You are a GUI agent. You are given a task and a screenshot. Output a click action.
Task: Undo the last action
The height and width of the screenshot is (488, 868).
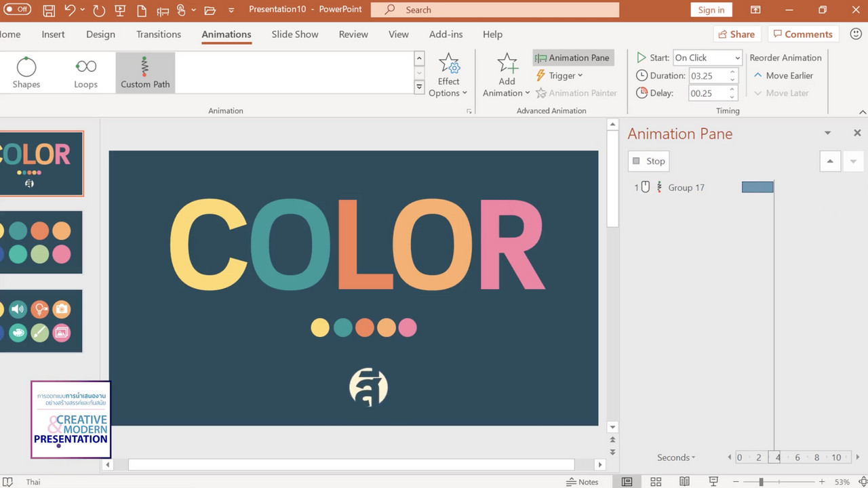70,10
